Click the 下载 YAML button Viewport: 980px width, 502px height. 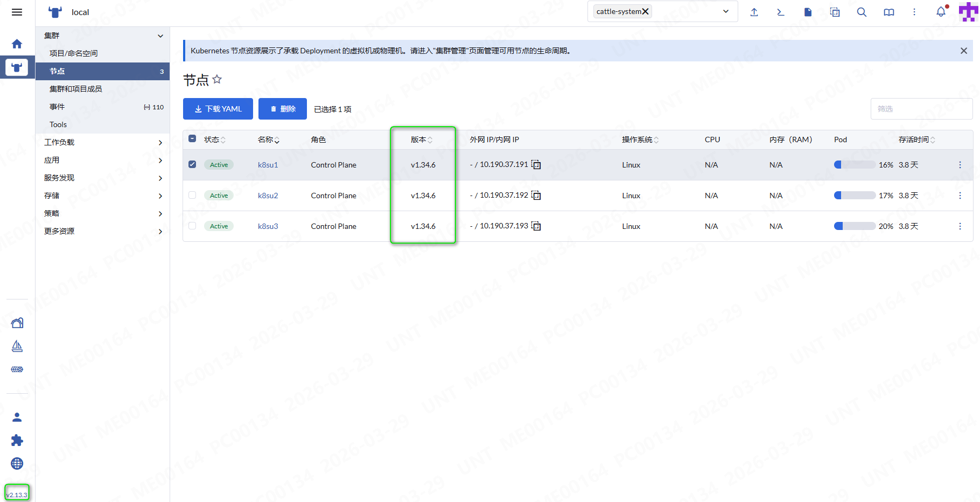click(x=218, y=109)
